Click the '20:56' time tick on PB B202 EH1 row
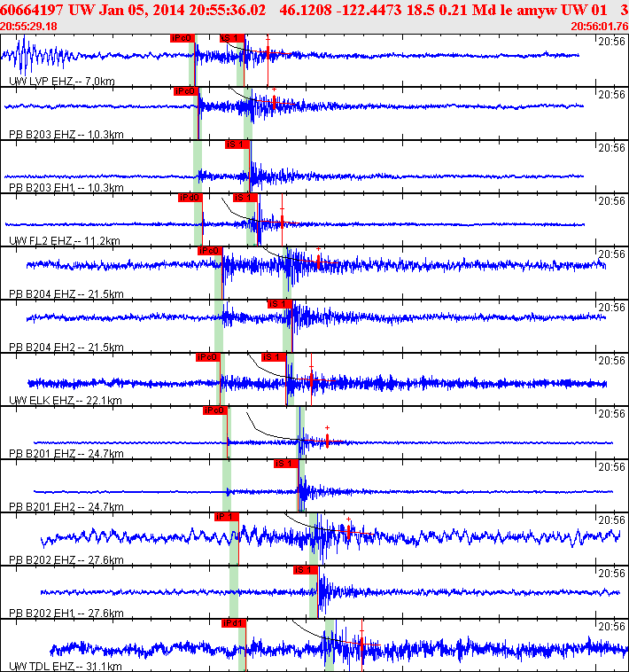 click(611, 573)
